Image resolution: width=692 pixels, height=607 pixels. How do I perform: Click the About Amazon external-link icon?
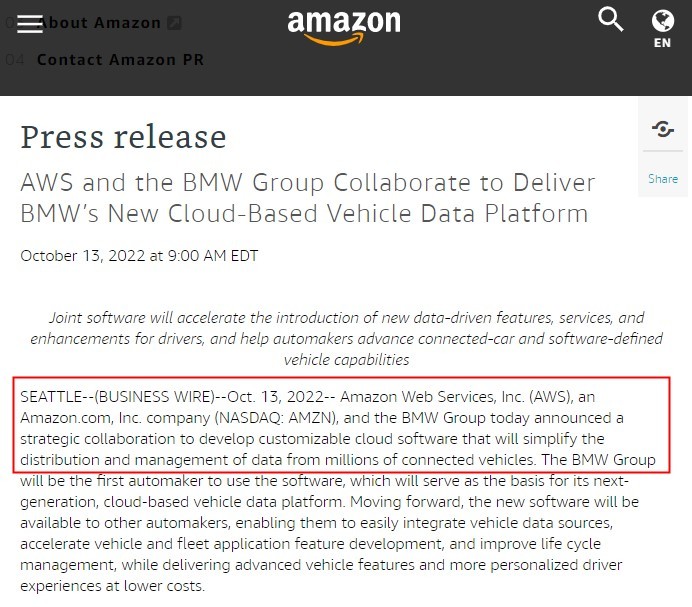(x=174, y=23)
